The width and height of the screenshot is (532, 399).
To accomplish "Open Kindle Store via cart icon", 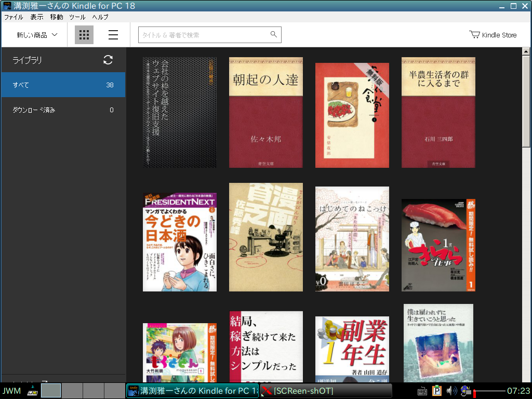I will point(474,35).
